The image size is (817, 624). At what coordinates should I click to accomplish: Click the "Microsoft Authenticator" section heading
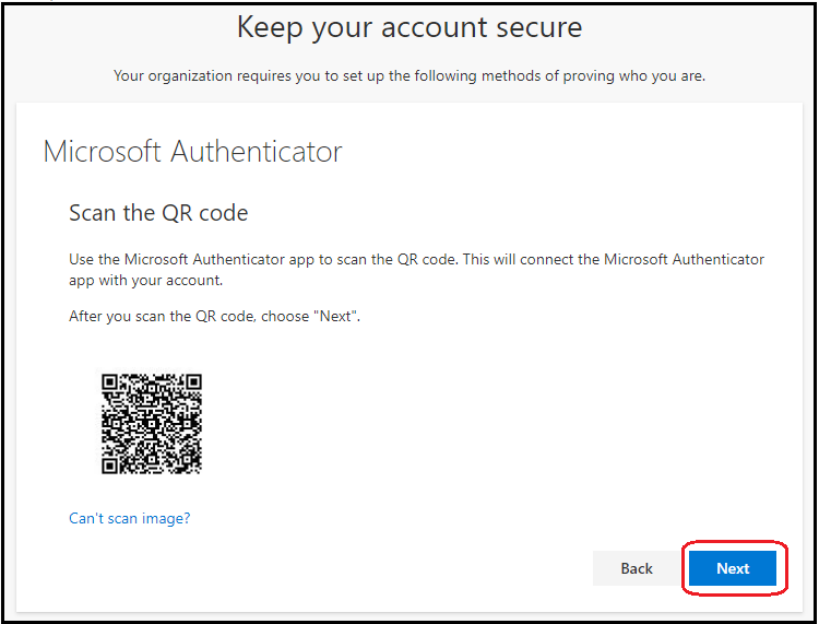(x=193, y=151)
